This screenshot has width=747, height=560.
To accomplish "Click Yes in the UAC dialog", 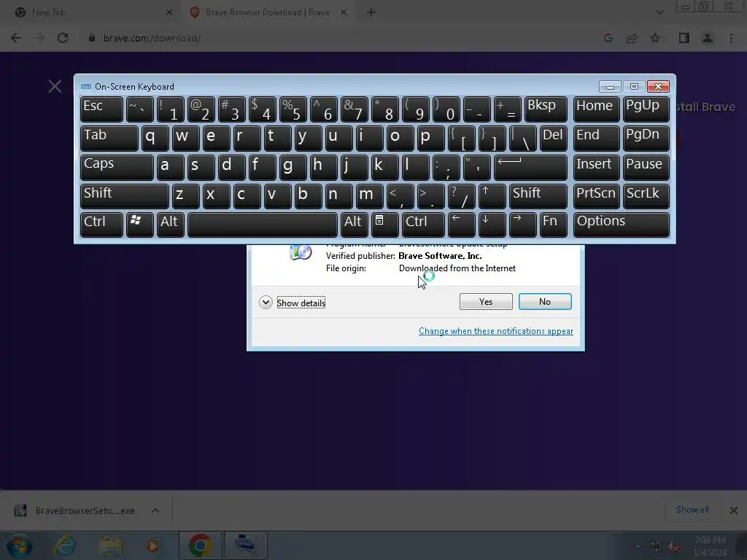I will [x=486, y=301].
